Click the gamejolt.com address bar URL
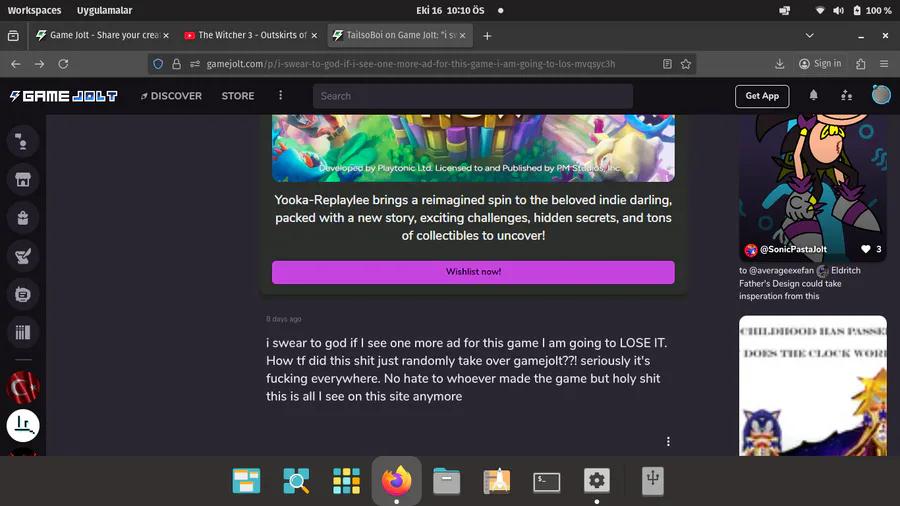Image resolution: width=900 pixels, height=506 pixels. (x=411, y=64)
